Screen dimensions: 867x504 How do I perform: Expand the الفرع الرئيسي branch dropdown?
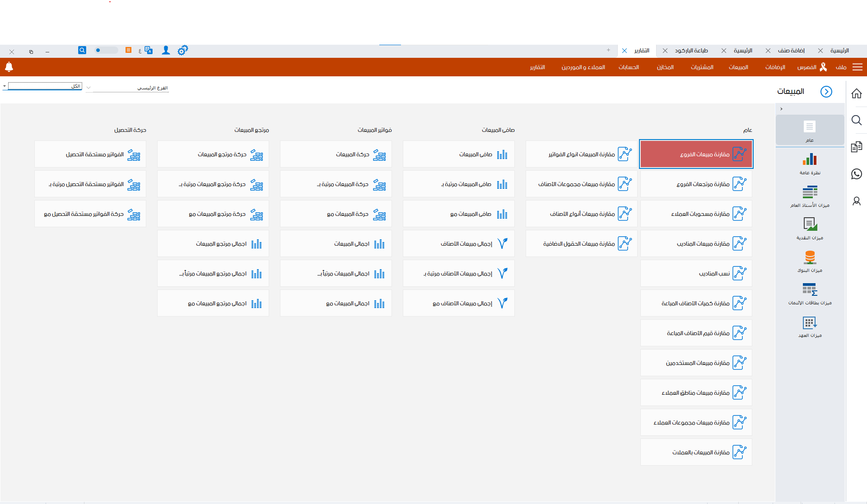(89, 88)
